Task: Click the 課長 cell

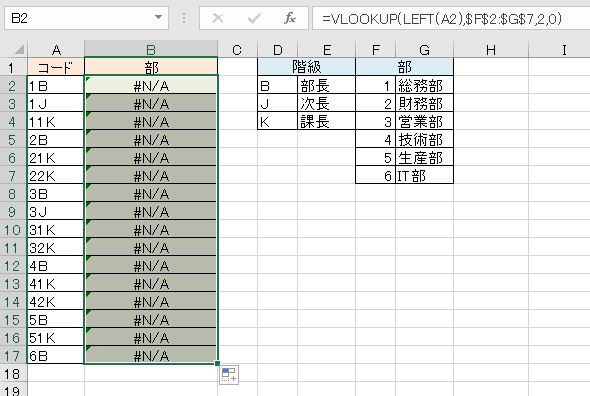Action: point(326,121)
